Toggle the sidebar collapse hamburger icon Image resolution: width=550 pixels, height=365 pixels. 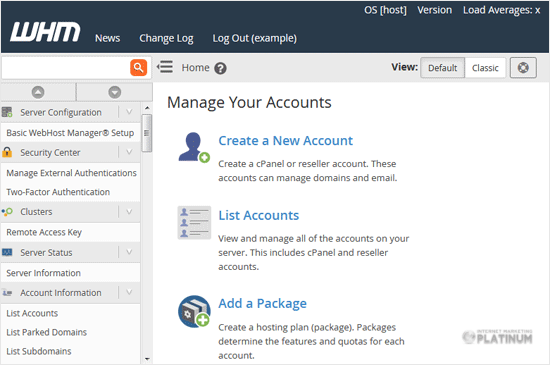coord(165,67)
